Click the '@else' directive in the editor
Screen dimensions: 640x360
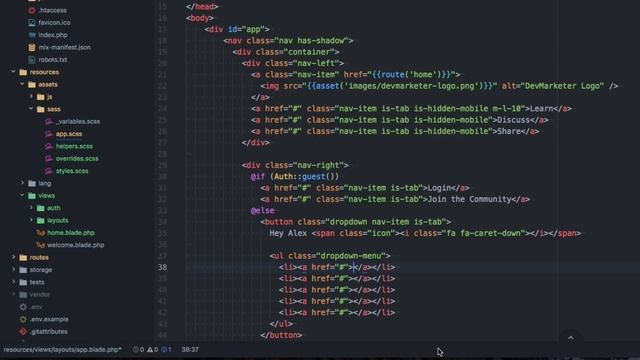point(262,211)
